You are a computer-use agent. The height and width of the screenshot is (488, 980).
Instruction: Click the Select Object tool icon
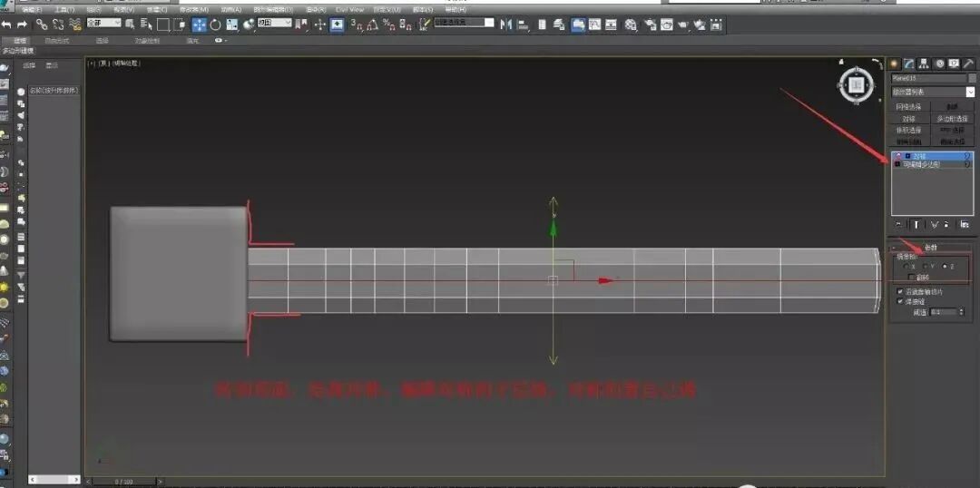click(130, 24)
